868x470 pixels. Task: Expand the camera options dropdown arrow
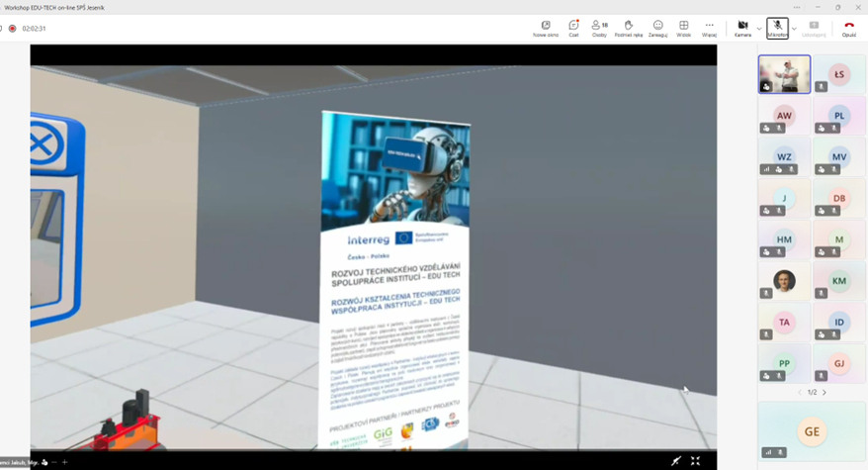759,29
